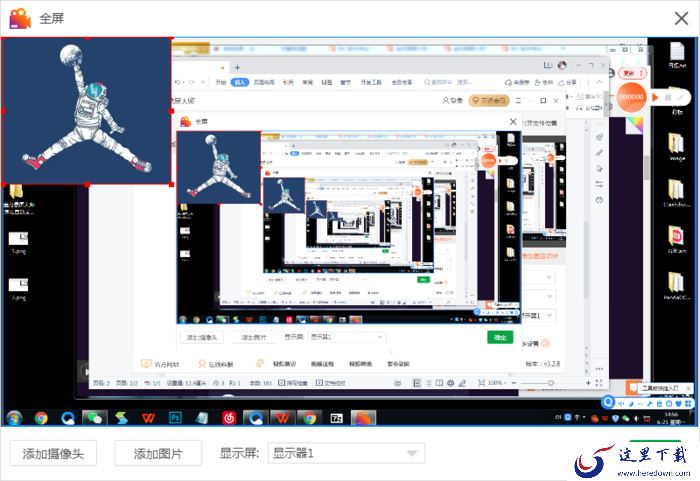Screen dimensions: 700x481
Task: Click the Photoshop Ps icon in previewed taskbar
Action: click(175, 418)
